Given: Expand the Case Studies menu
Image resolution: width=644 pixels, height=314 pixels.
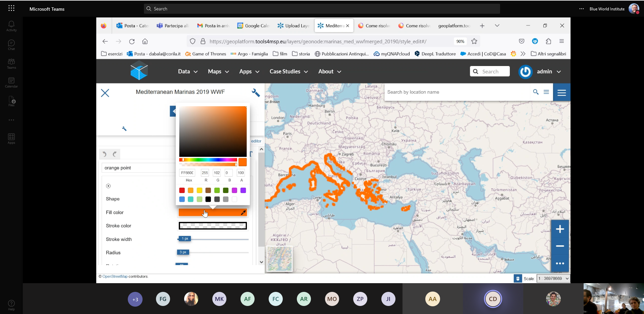Looking at the screenshot, I should tap(288, 71).
